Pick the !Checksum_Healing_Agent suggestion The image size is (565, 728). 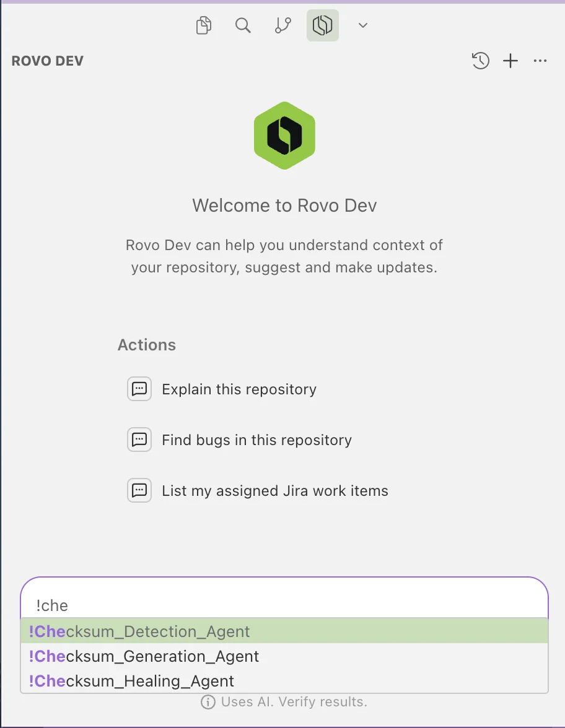click(284, 681)
